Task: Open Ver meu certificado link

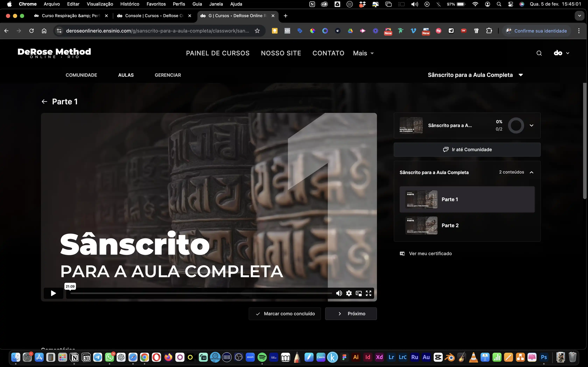Action: pyautogui.click(x=430, y=253)
